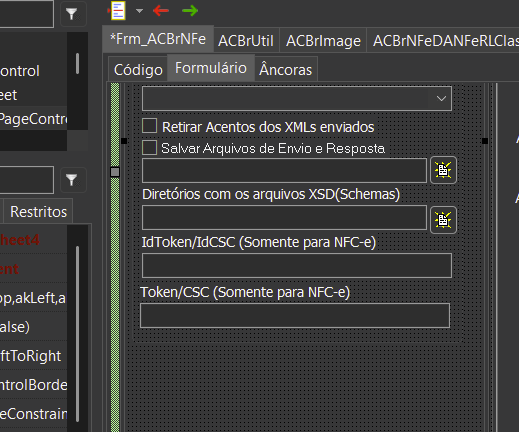Switch to the Código view tab
The image size is (519, 432).
coord(138,70)
